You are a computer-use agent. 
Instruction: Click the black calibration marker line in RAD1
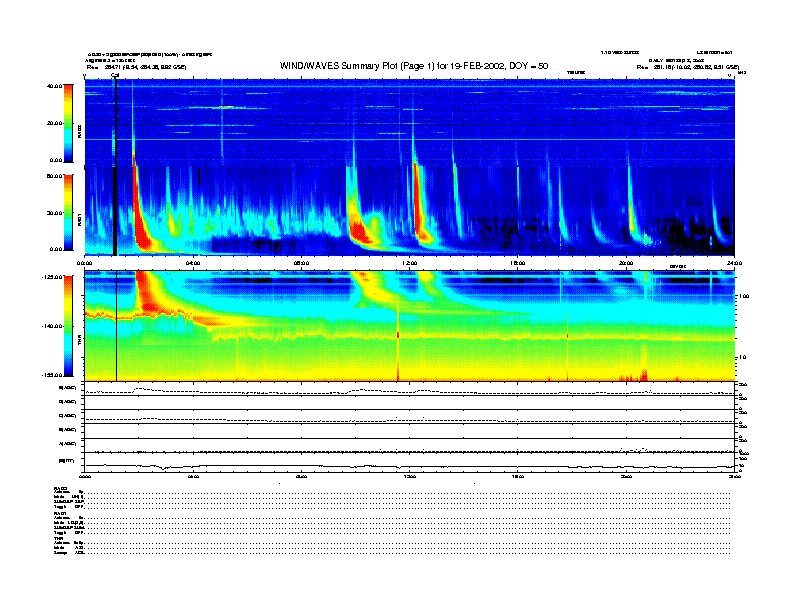pos(115,211)
